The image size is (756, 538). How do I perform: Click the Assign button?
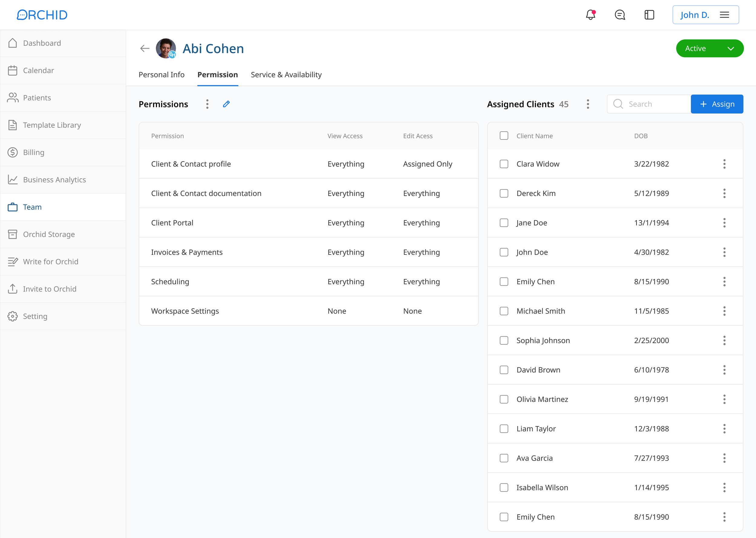[717, 104]
